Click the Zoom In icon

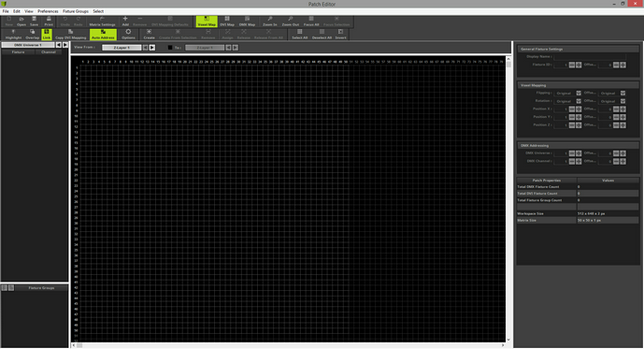pyautogui.click(x=270, y=22)
